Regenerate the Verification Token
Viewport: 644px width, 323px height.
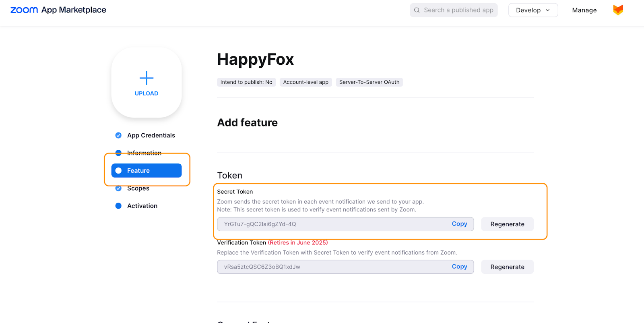(507, 267)
